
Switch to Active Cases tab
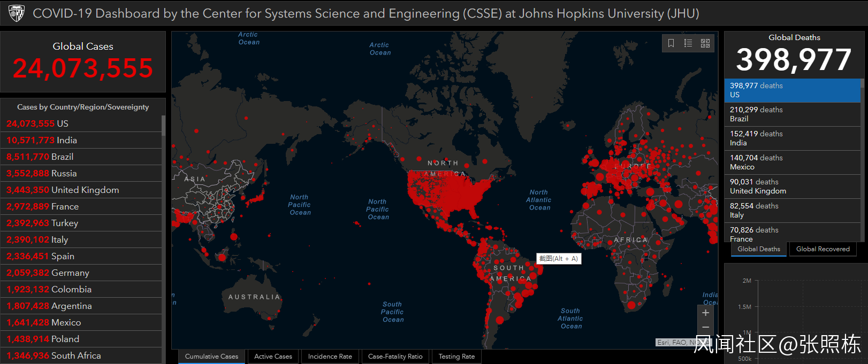[x=273, y=357]
